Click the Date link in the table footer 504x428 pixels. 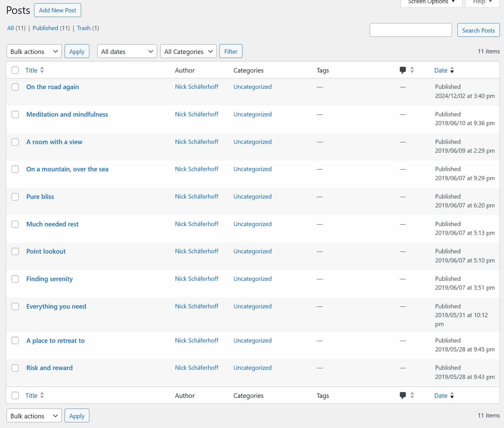[440, 395]
